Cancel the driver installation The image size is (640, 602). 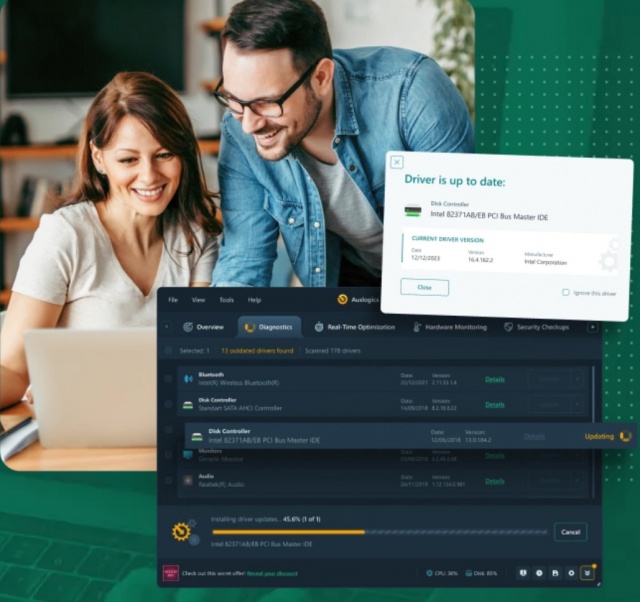click(570, 532)
